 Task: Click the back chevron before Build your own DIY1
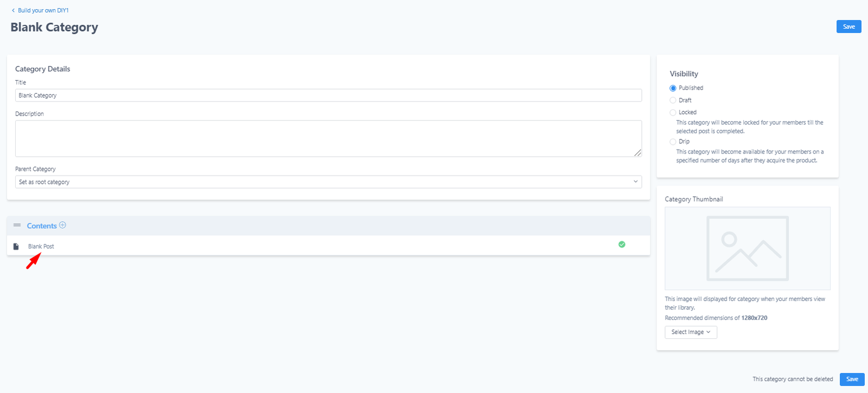pos(13,10)
